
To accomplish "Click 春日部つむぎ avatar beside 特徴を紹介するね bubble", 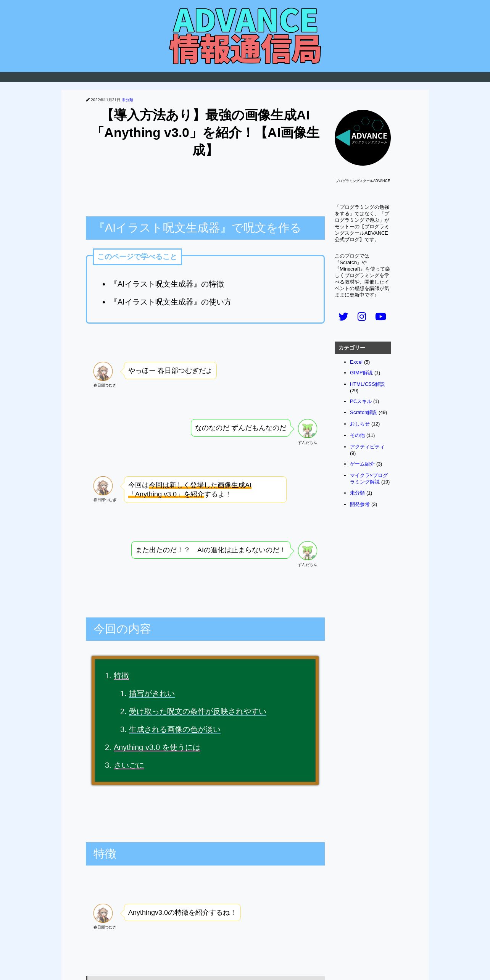I will (103, 913).
